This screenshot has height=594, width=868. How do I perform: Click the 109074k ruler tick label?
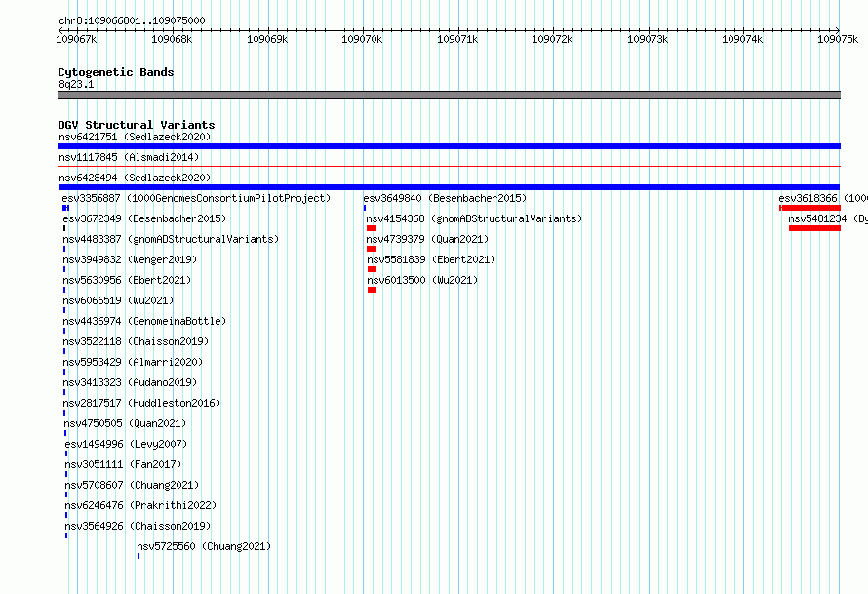coord(742,39)
